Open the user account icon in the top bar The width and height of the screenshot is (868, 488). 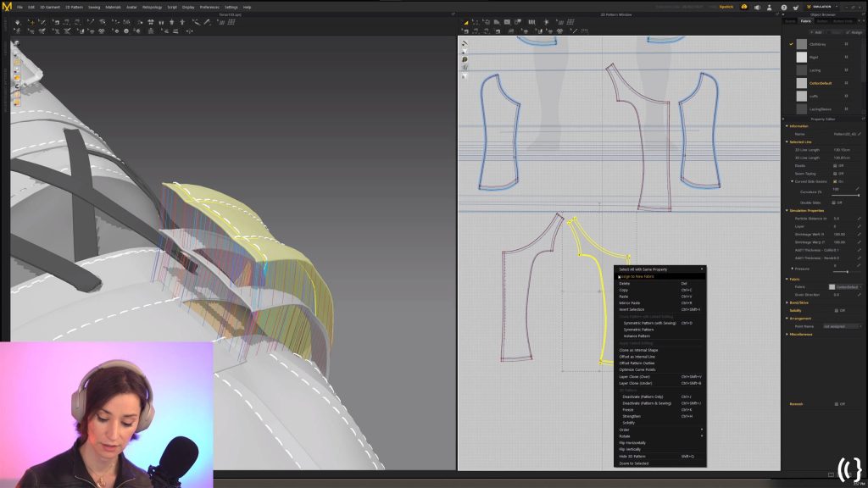coord(769,7)
